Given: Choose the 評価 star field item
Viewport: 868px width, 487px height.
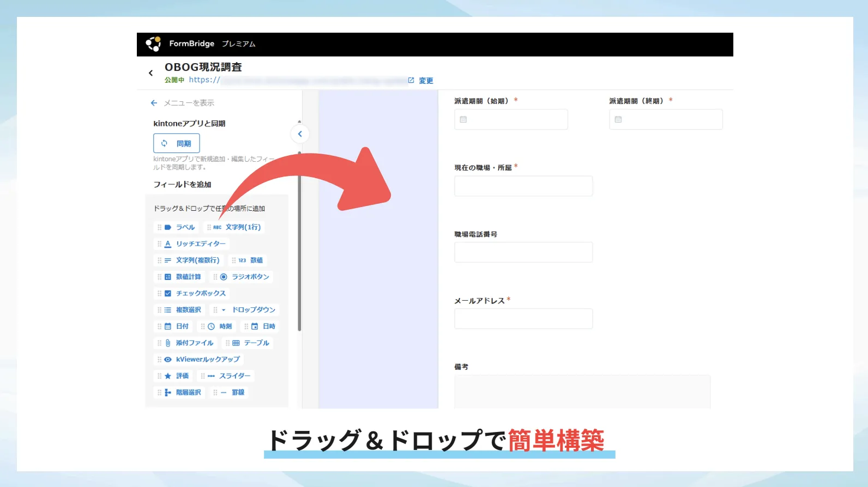Looking at the screenshot, I should pos(177,376).
